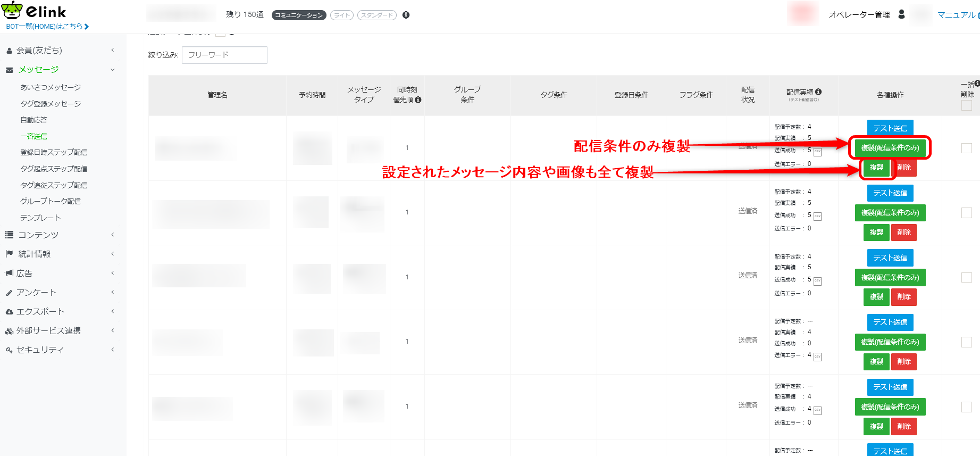Click info icon next to 一括削除
The image size is (980, 456).
pyautogui.click(x=977, y=83)
